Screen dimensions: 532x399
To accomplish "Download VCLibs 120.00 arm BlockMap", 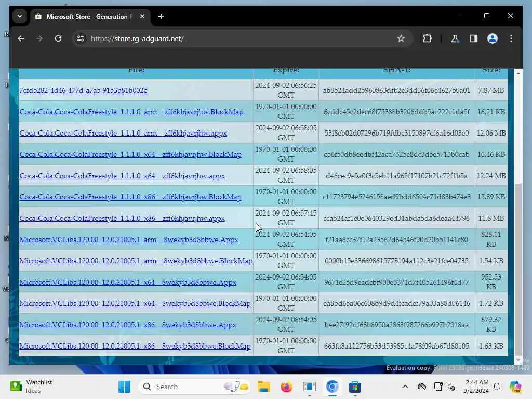I will point(136,261).
